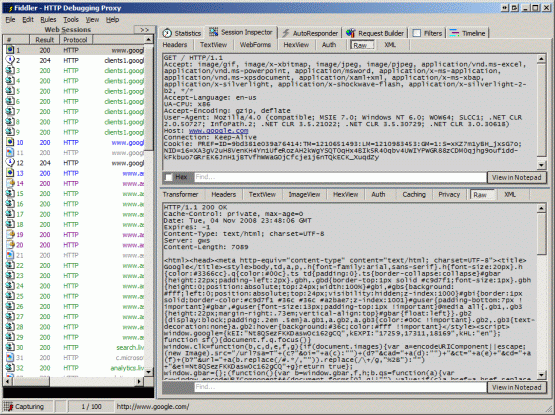Click the icon of session 21
Viewport: 555px width, 415px height.
click(10, 255)
